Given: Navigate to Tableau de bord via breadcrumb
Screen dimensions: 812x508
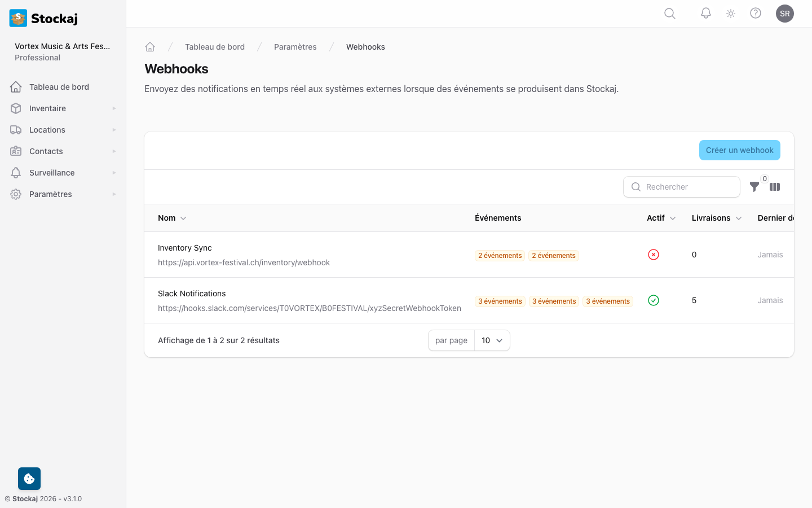Looking at the screenshot, I should (x=215, y=47).
